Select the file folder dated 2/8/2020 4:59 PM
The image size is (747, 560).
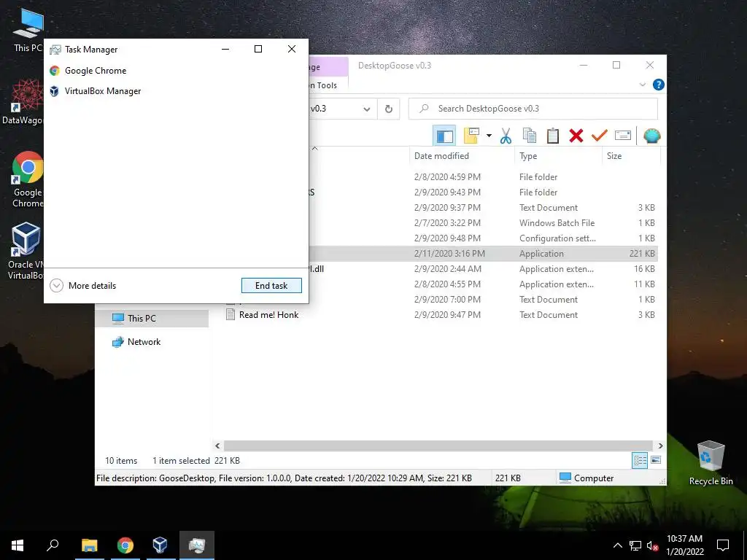click(x=483, y=176)
